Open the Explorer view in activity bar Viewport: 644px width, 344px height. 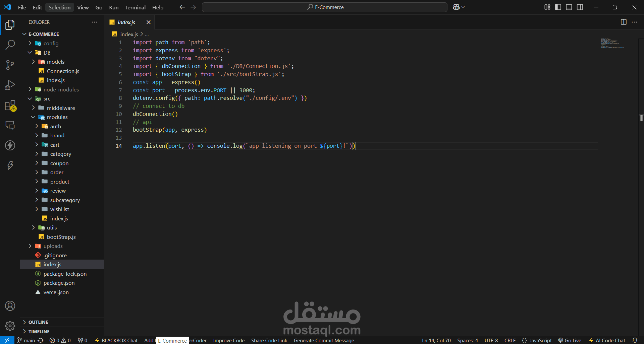[x=10, y=24]
